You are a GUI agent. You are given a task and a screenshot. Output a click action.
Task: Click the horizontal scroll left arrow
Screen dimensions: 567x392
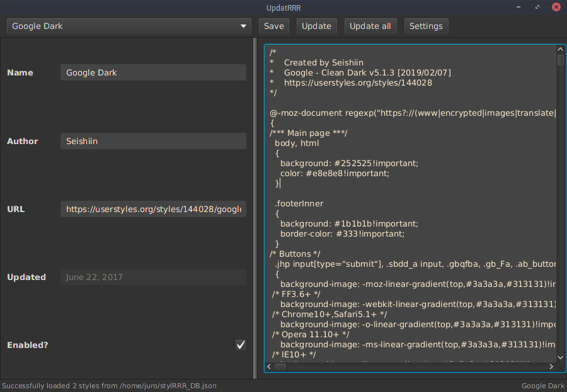[x=268, y=367]
